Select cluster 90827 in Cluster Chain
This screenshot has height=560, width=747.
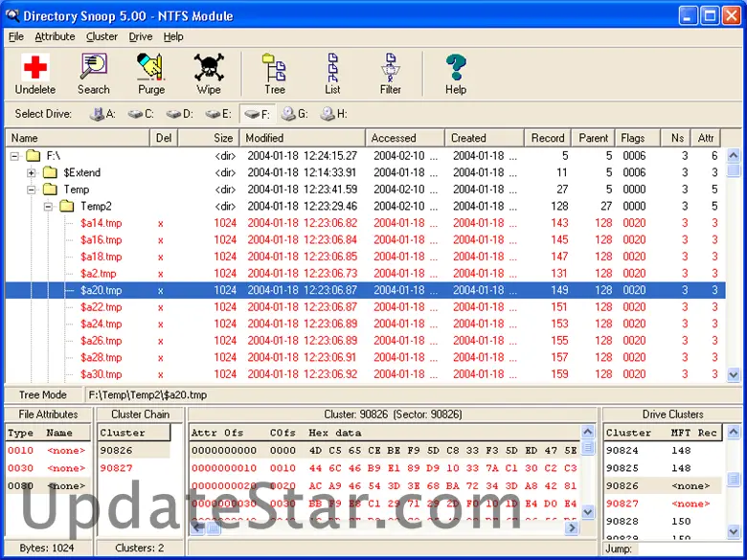point(133,468)
